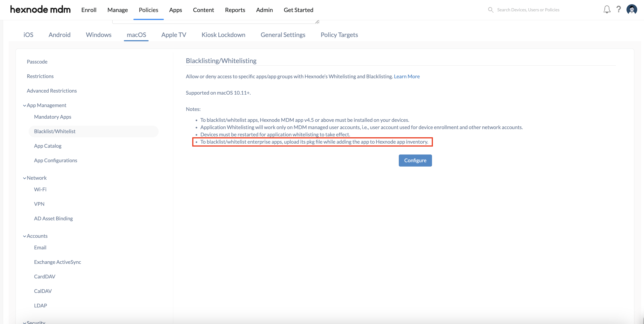Open Exchange ActiveSync settings
Screen dimensions: 644x324
click(x=57, y=262)
